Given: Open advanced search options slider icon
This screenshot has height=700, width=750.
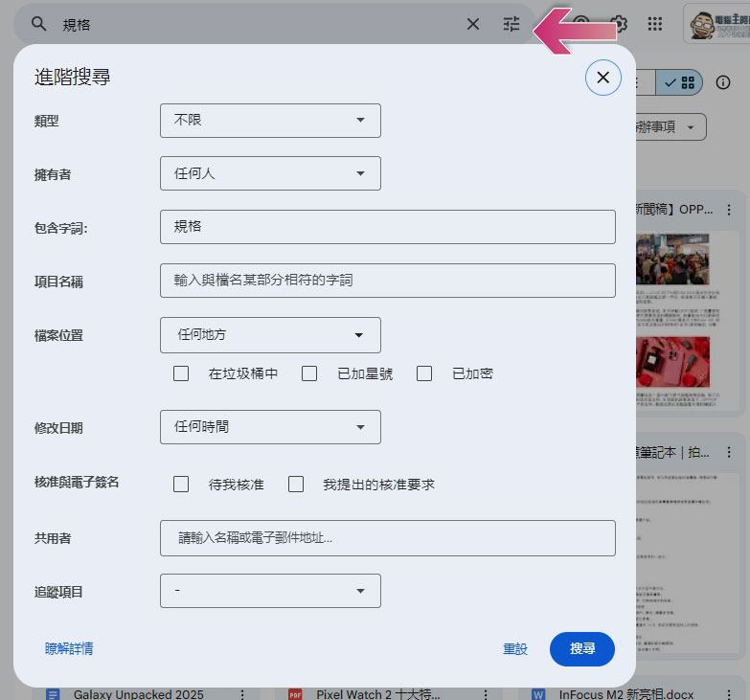Looking at the screenshot, I should coord(511,24).
